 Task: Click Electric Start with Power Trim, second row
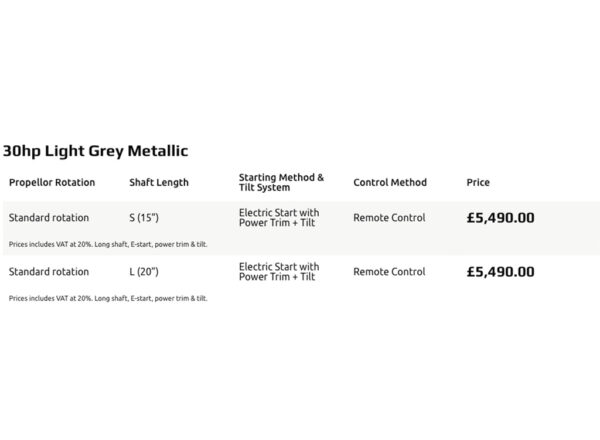(x=279, y=271)
